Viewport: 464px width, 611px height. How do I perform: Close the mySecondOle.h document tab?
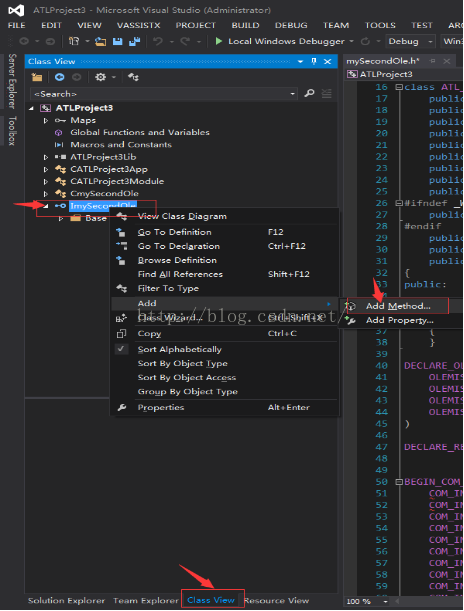click(446, 61)
